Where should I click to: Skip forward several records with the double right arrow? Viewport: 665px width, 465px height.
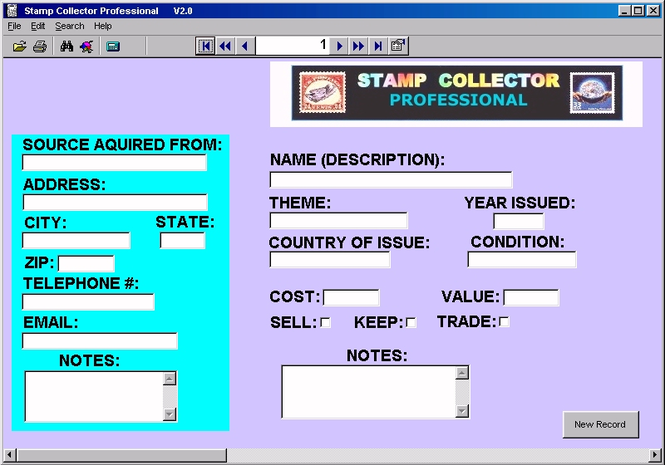358,46
